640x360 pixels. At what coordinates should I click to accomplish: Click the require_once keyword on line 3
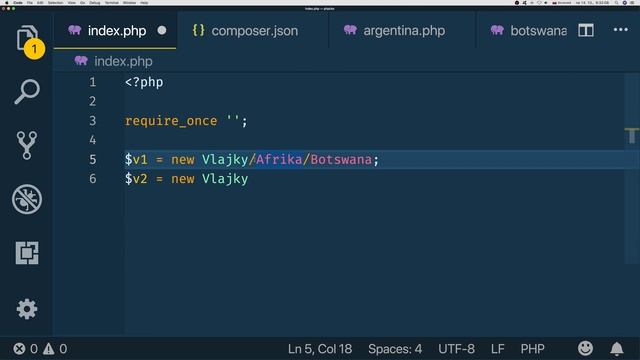click(171, 121)
